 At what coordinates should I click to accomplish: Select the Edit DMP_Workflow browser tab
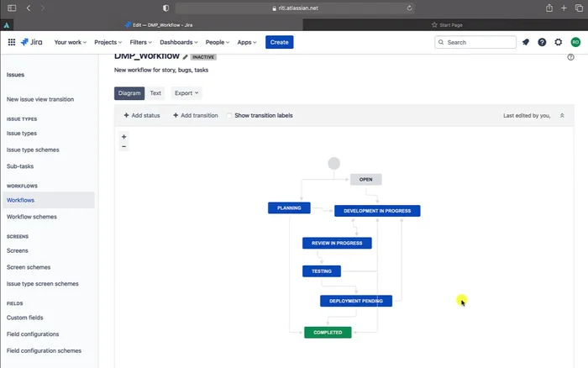[158, 25]
